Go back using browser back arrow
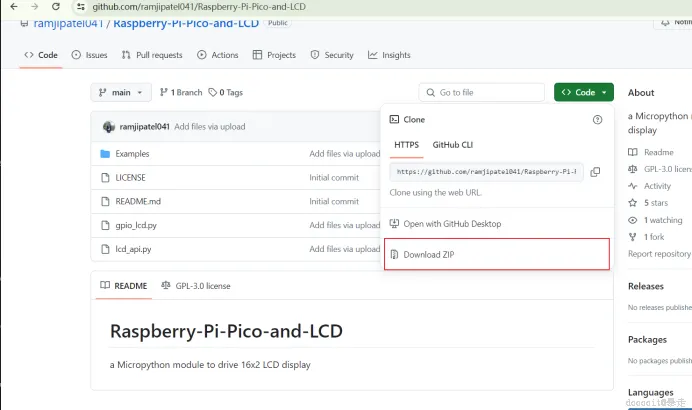The width and height of the screenshot is (692, 410). click(14, 7)
